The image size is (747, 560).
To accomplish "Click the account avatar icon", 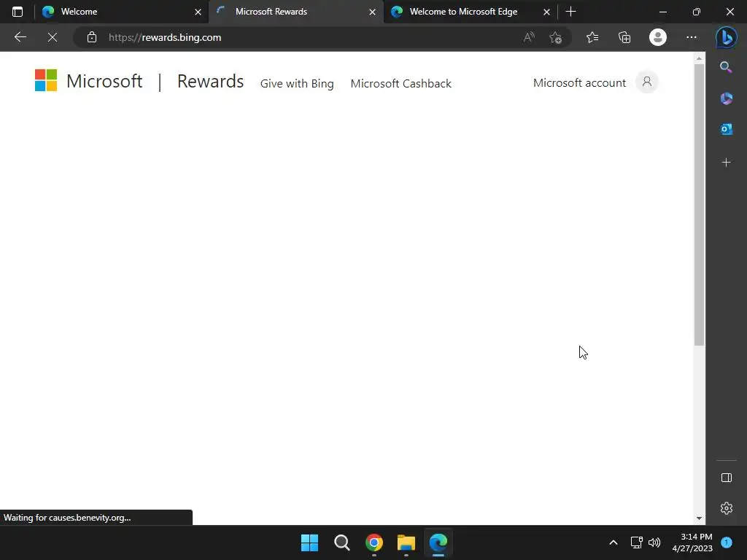I will [x=646, y=82].
